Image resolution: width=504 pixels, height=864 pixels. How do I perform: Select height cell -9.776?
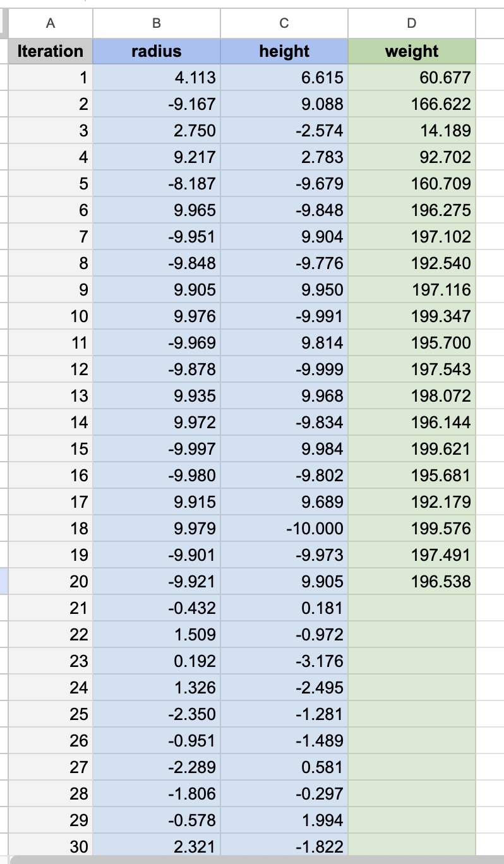[x=284, y=263]
